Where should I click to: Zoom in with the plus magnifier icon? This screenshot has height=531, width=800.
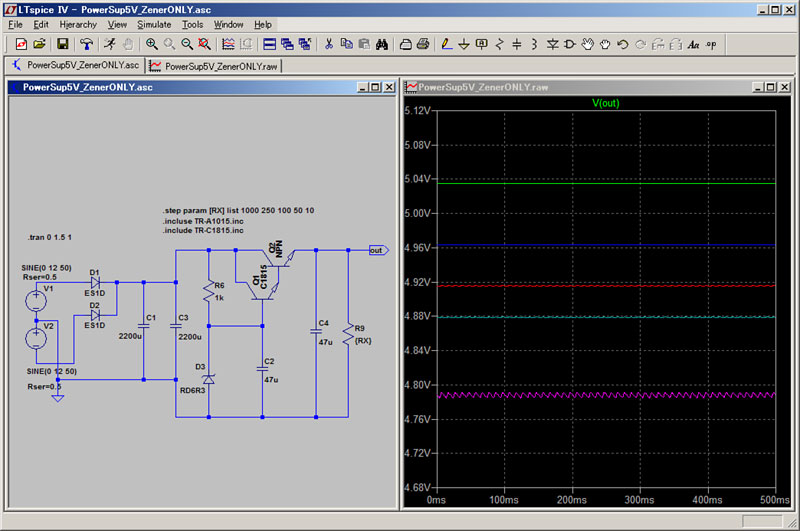(152, 44)
